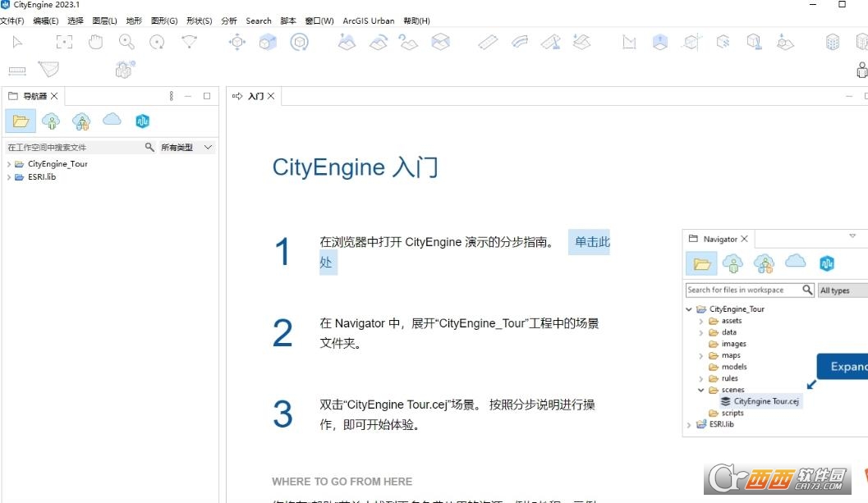The height and width of the screenshot is (503, 868).
Task: Select the straight street creation tool
Action: click(489, 42)
